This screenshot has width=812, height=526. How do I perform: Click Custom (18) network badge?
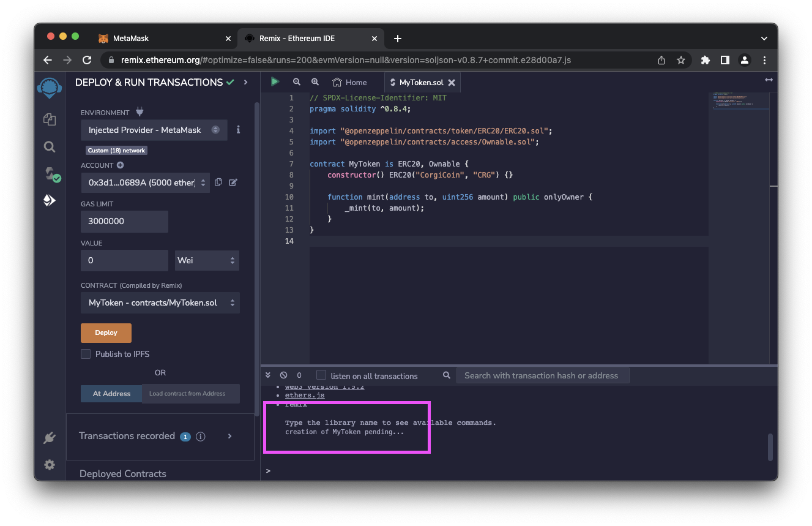[x=116, y=150]
